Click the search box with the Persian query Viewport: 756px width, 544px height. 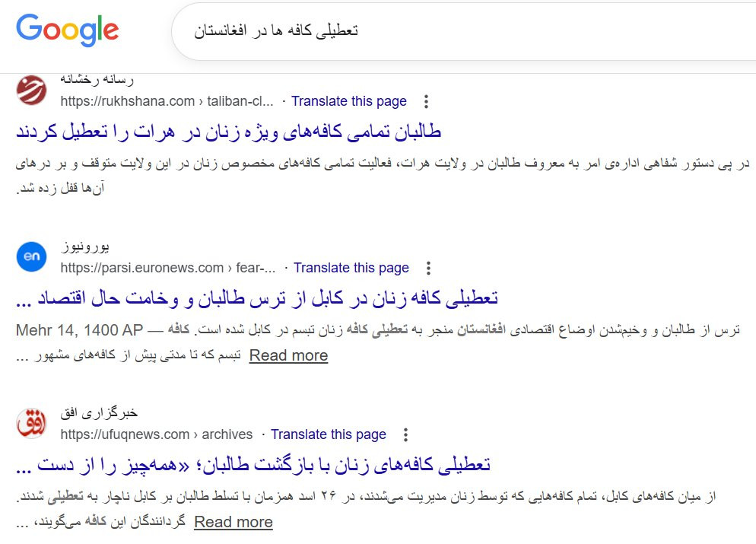click(463, 31)
